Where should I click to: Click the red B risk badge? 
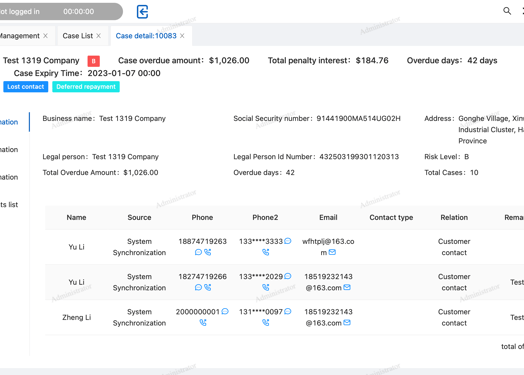pyautogui.click(x=94, y=61)
